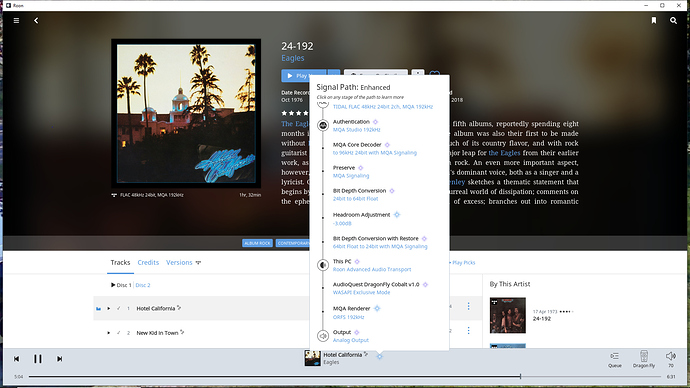Click Hotel California album cover art
This screenshot has height=388, width=690.
(x=186, y=113)
